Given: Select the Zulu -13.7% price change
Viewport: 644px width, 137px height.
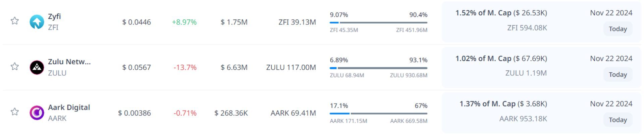Looking at the screenshot, I should click(185, 67).
